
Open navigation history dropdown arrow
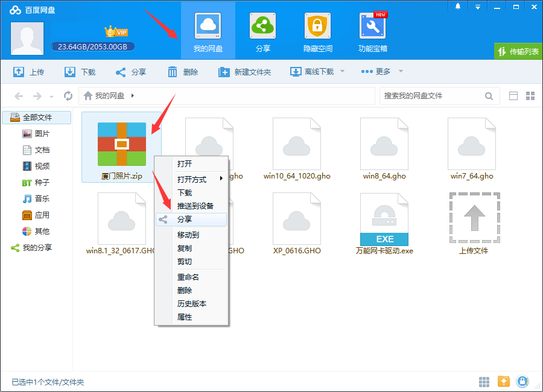point(52,97)
